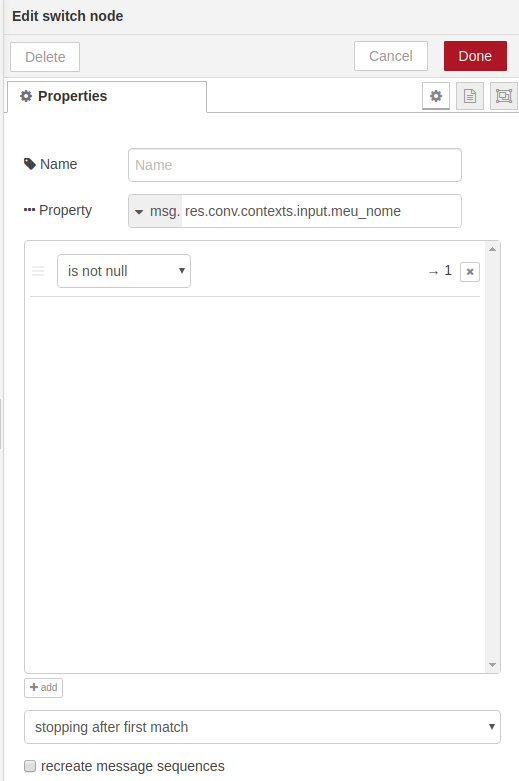This screenshot has height=781, width=519.
Task: Delete the switch node
Action: pyautogui.click(x=45, y=57)
